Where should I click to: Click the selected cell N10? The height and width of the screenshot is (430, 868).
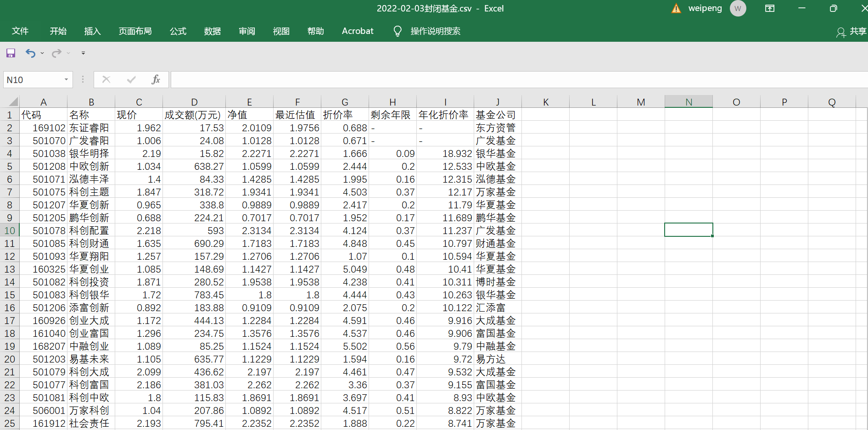(689, 230)
